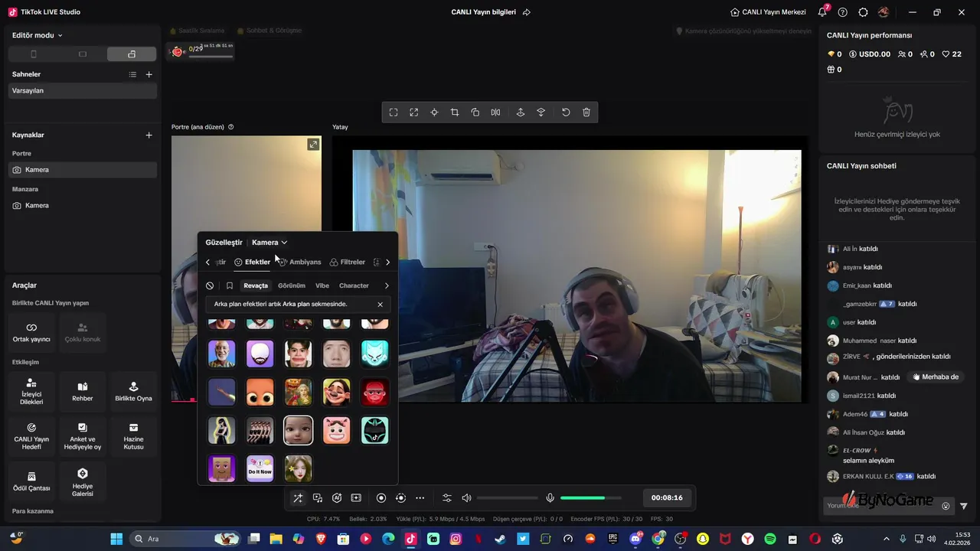
Task: Select the Crop tool in source toolbar
Action: click(x=455, y=112)
